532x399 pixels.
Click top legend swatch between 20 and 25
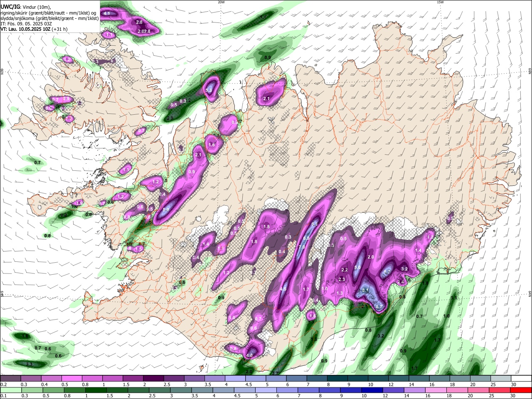(x=480, y=379)
